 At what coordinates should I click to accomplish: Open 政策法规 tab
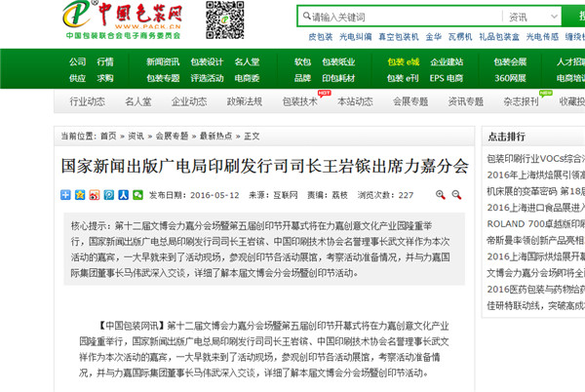pos(245,101)
